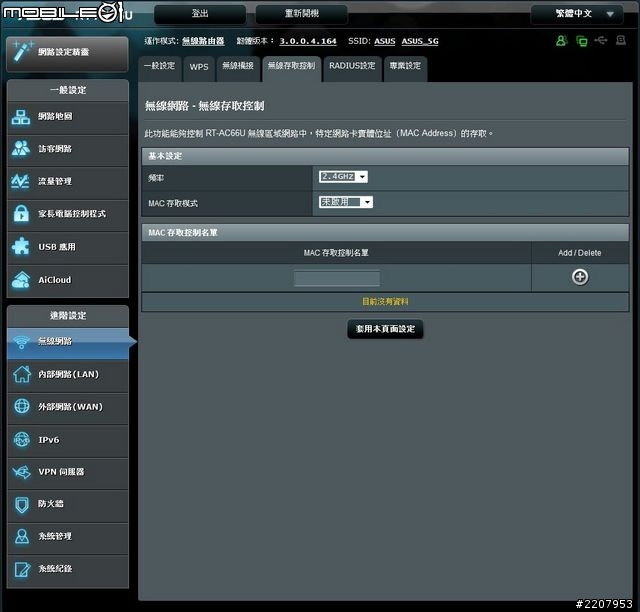The image size is (640, 612).
Task: Click the 登出 logout button
Action: pos(200,14)
